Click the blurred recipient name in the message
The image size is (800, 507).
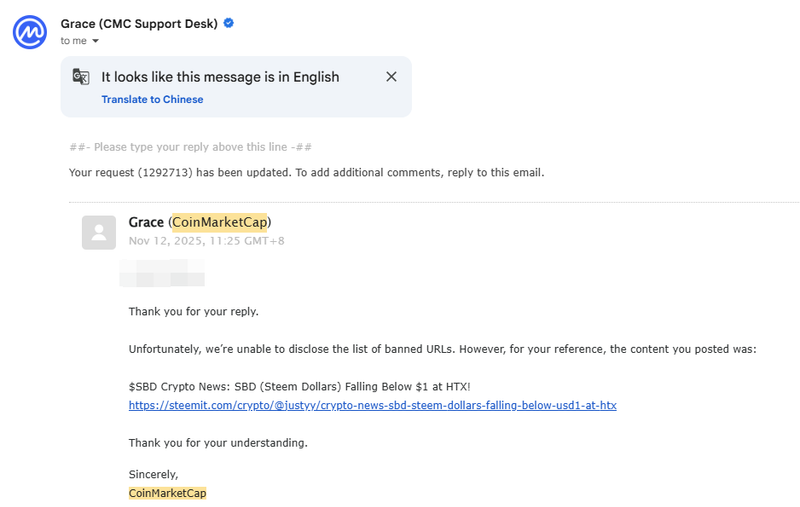point(162,273)
